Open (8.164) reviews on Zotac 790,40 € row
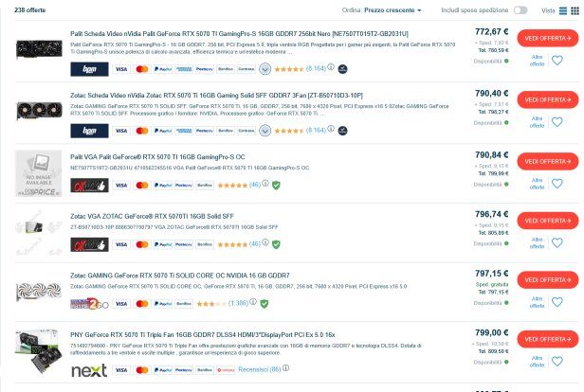The width and height of the screenshot is (584, 392). [x=316, y=131]
